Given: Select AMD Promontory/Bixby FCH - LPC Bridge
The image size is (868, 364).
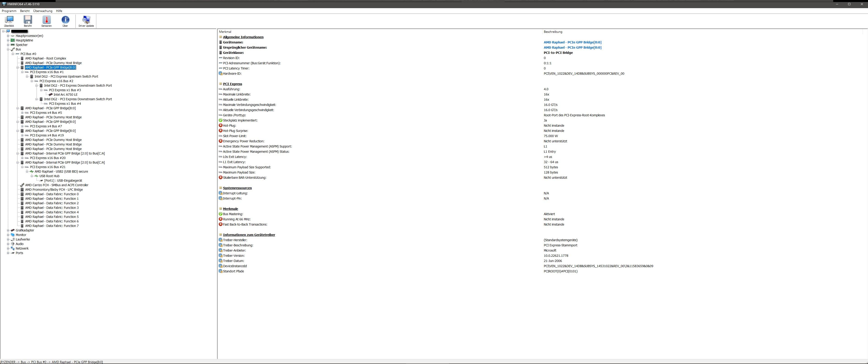Looking at the screenshot, I should click(54, 190).
